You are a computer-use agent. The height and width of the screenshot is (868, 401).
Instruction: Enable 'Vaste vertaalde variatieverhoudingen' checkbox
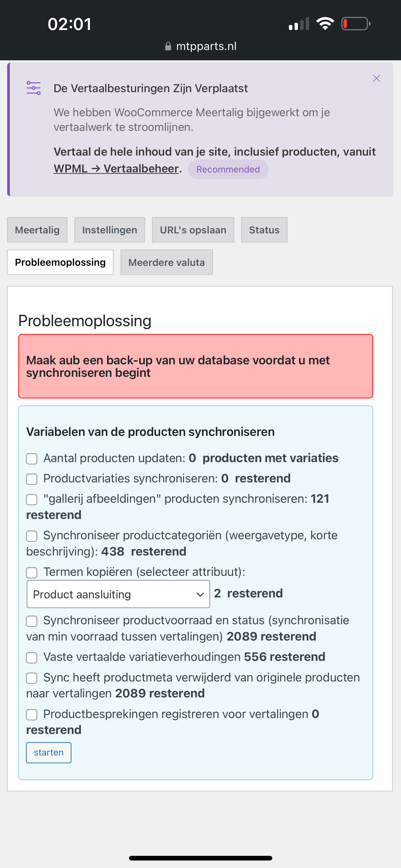coord(32,657)
